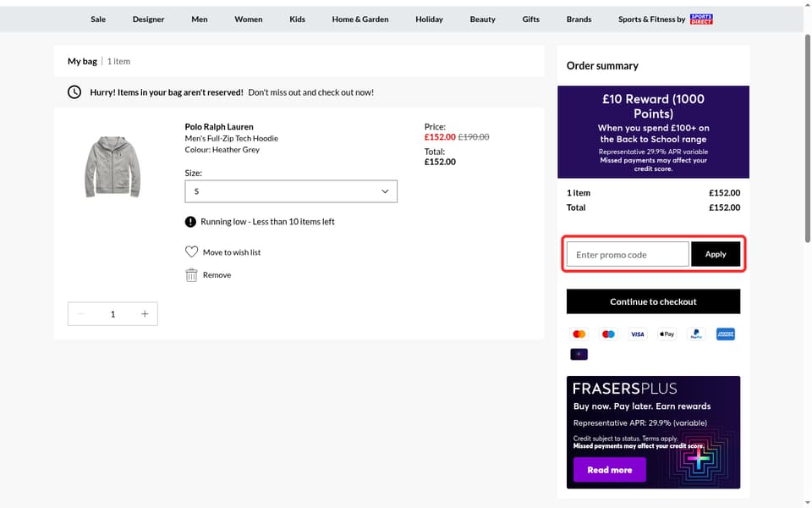The height and width of the screenshot is (508, 812).
Task: Click the page vertical scrollbar
Action: coord(807,138)
